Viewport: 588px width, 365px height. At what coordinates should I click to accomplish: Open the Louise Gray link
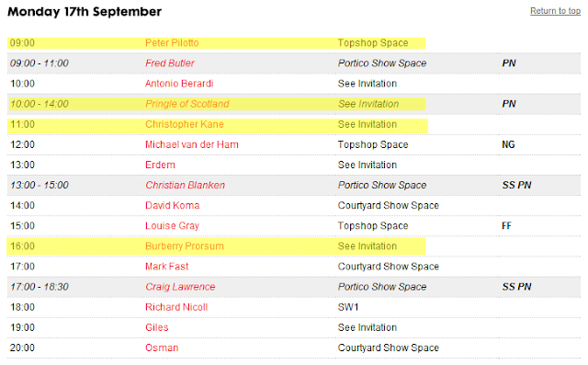(172, 226)
